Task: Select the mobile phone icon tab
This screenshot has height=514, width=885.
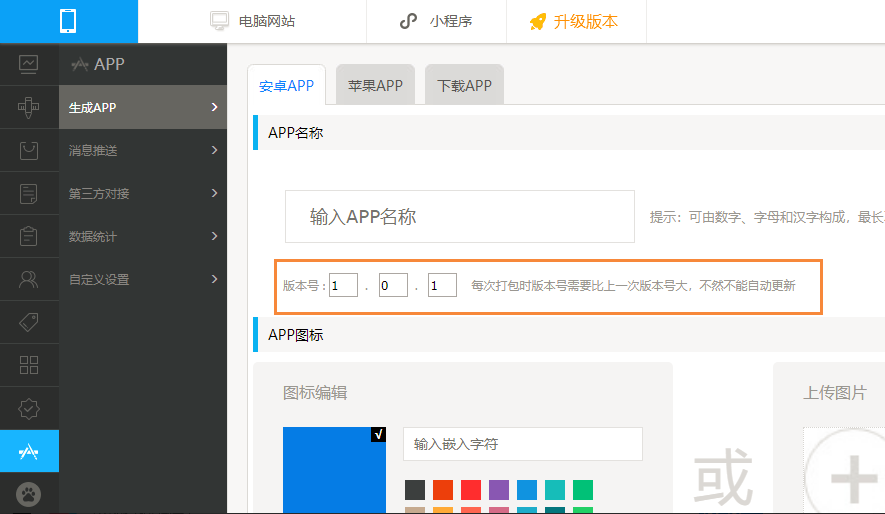Action: [x=68, y=21]
